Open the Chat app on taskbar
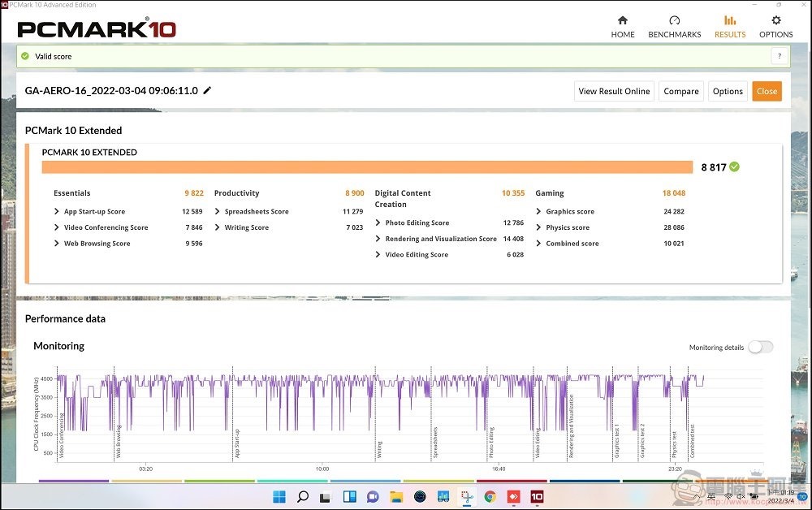 pyautogui.click(x=373, y=497)
